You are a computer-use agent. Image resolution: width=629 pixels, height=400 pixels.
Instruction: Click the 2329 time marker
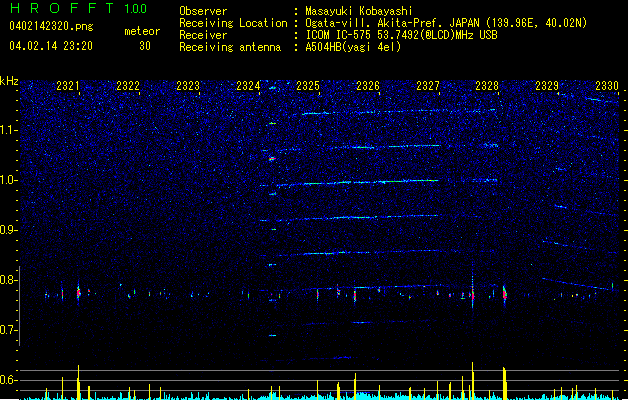547,86
